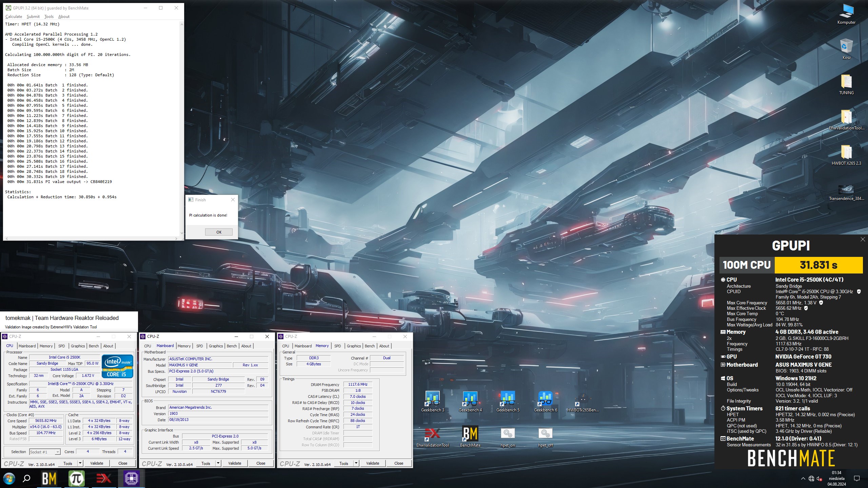The image size is (868, 488).
Task: Click Close button in Memory CPU-Z window
Action: (x=399, y=463)
